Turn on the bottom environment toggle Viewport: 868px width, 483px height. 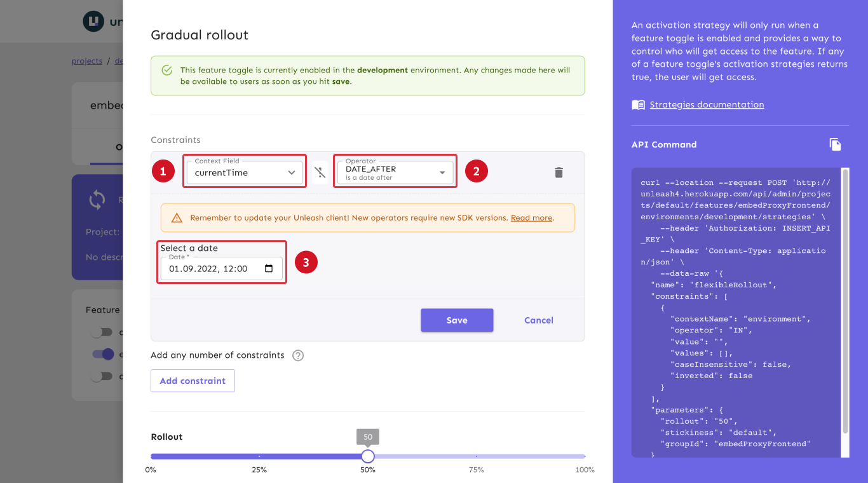[x=103, y=376]
